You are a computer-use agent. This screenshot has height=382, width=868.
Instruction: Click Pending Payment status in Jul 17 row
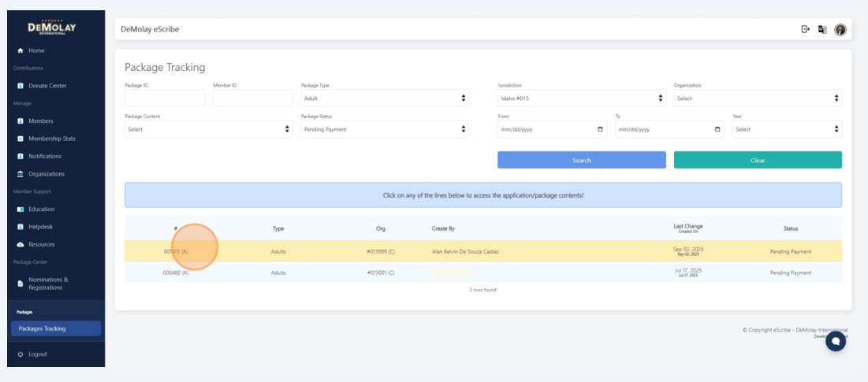tap(791, 273)
